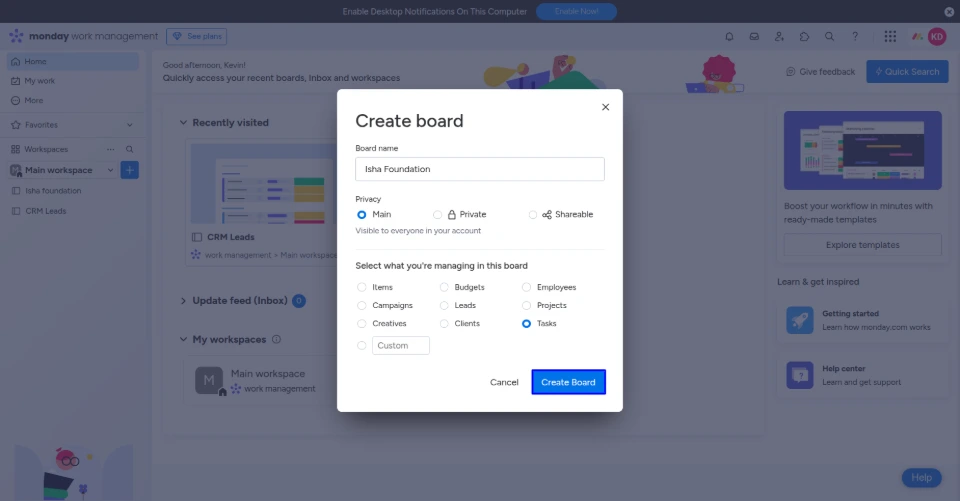This screenshot has height=501, width=960.
Task: Click the invite members icon
Action: tap(779, 37)
